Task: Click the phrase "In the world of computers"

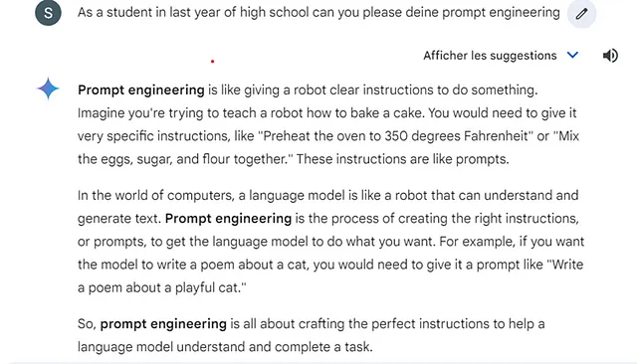Action: tap(155, 196)
